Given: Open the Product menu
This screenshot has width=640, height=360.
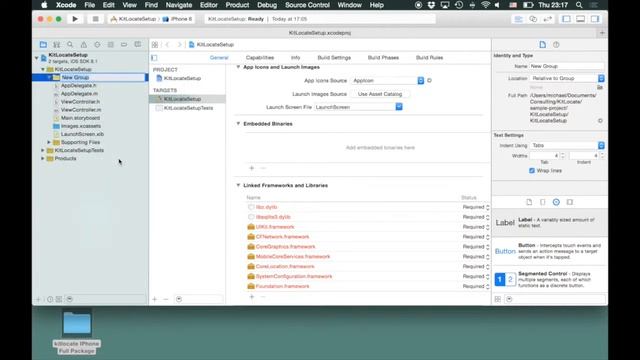Looking at the screenshot, I should click(x=237, y=5).
